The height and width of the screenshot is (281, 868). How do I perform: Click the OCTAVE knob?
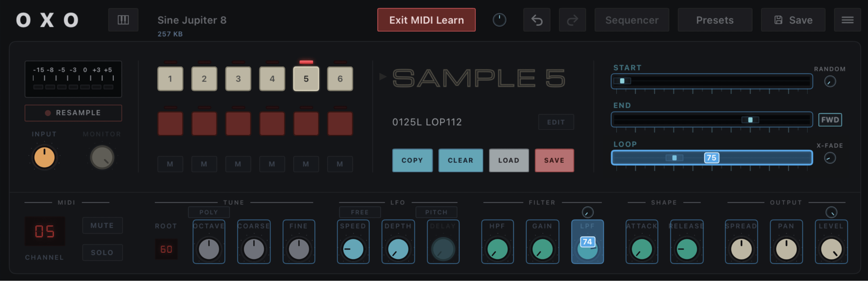point(209,249)
